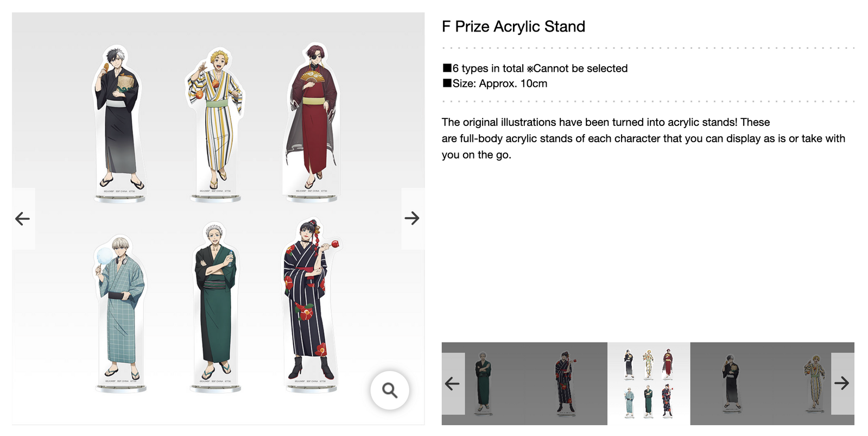Screen dimensions: 868x436
Task: Select the red-flower striped kimono thumbnail
Action: coord(565,383)
